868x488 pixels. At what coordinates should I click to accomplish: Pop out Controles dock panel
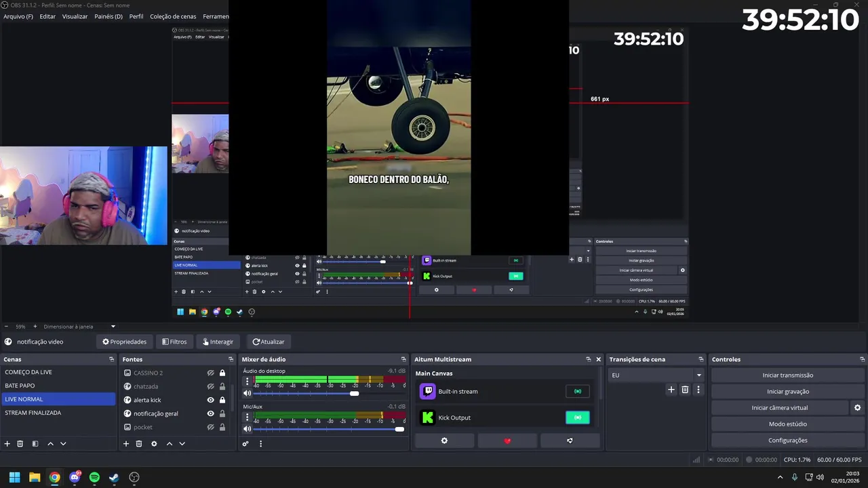click(x=862, y=359)
